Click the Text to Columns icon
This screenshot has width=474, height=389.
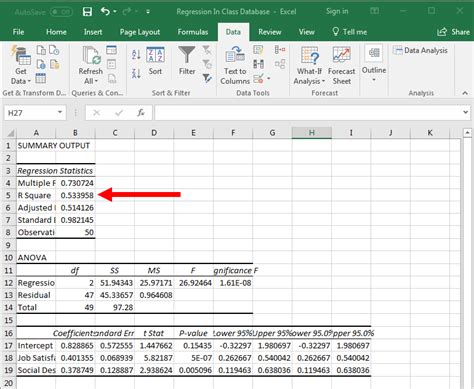pyautogui.click(x=235, y=55)
